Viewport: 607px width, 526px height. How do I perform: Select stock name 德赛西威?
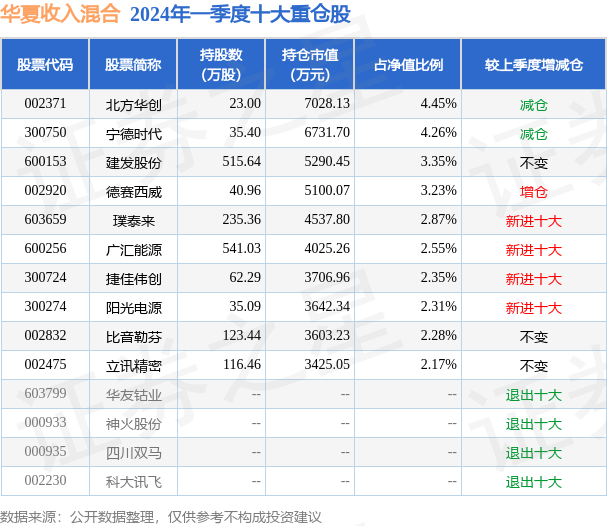click(134, 192)
